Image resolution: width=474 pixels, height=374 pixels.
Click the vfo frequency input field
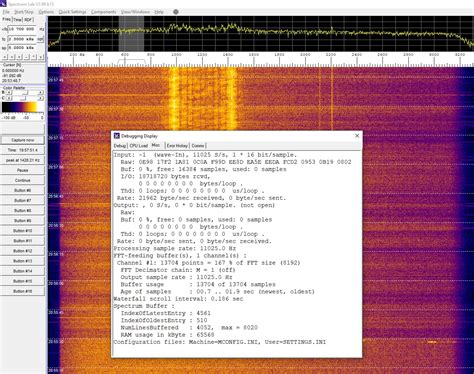(x=22, y=29)
